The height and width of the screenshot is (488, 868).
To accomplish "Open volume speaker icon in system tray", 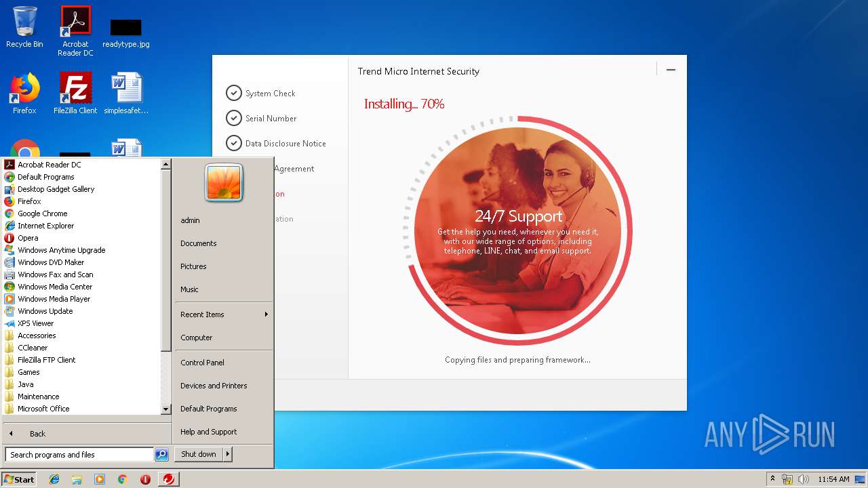I will click(x=804, y=479).
